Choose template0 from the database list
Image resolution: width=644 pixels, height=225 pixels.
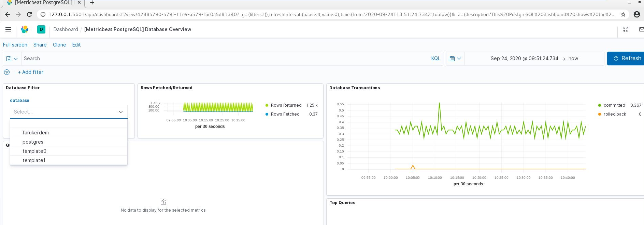pos(69,151)
